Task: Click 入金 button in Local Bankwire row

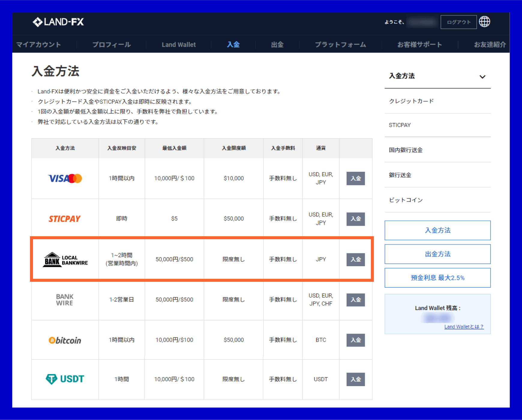Action: tap(356, 260)
